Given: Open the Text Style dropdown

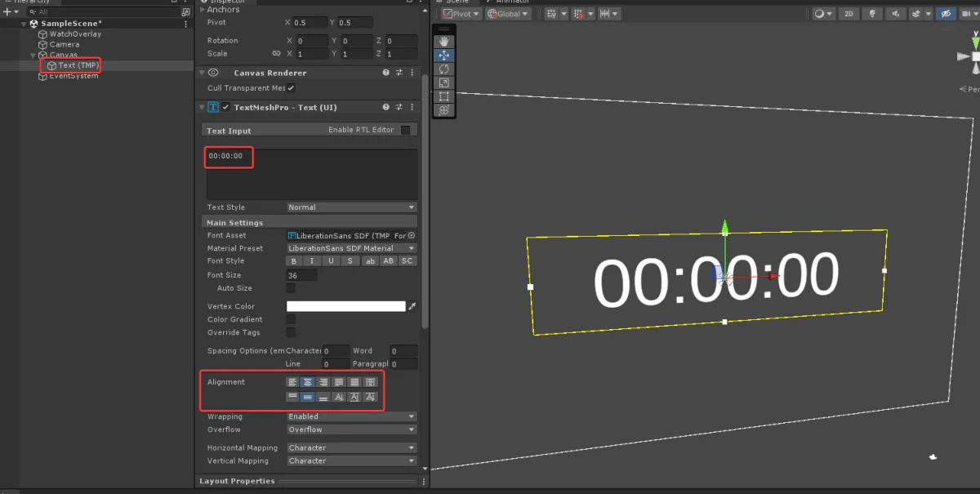Looking at the screenshot, I should coord(351,207).
